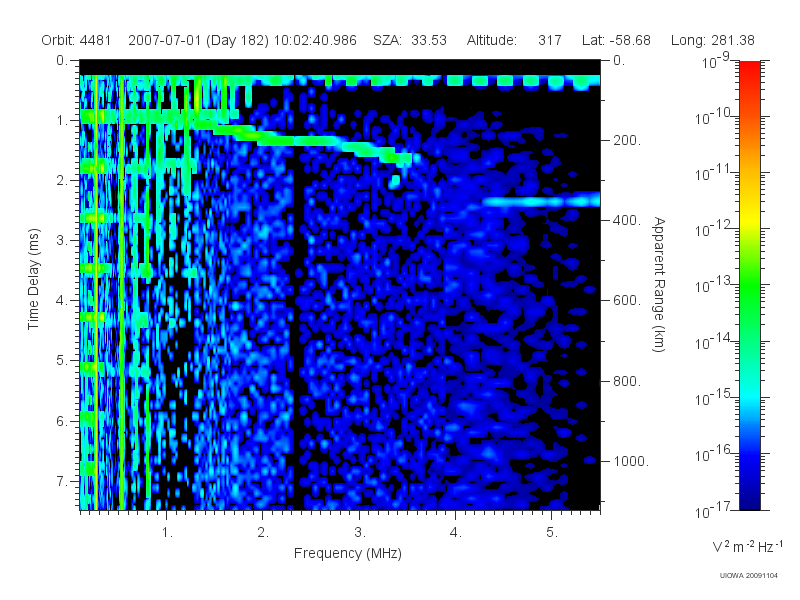
Task: Click the 'SZA: 33.53' value
Action: tap(410, 40)
